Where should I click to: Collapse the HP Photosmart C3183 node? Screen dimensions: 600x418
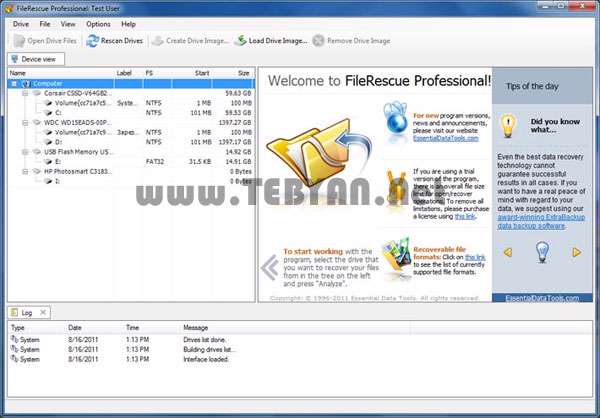coord(25,171)
